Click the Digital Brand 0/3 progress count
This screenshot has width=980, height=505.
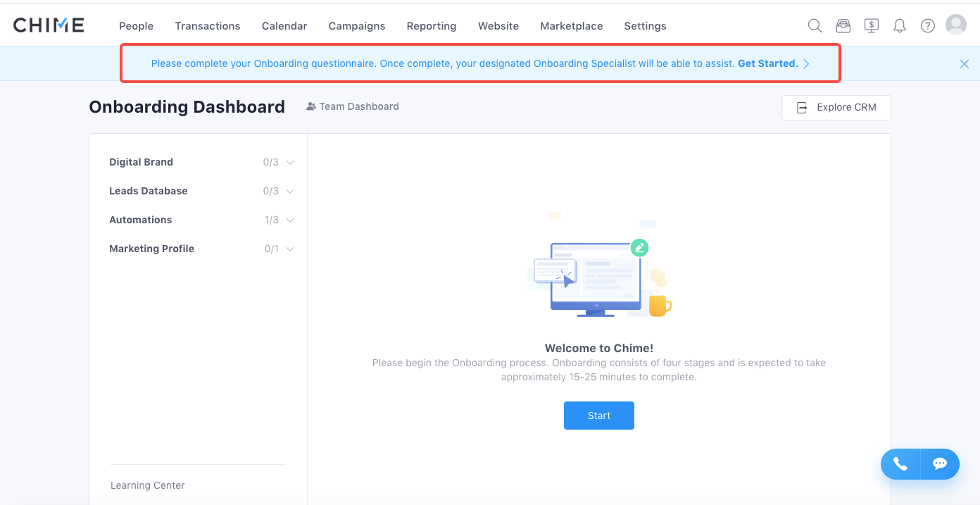(271, 163)
